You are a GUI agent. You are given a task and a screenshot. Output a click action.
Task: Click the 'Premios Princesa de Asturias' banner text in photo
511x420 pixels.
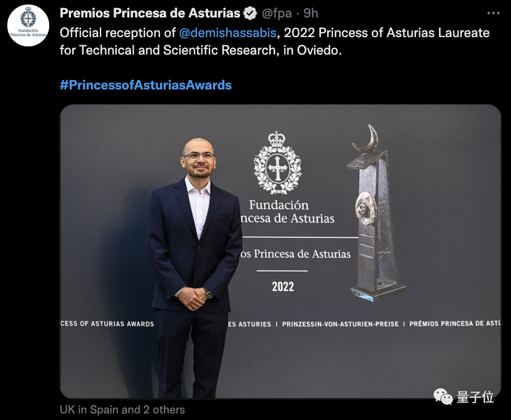click(x=296, y=254)
